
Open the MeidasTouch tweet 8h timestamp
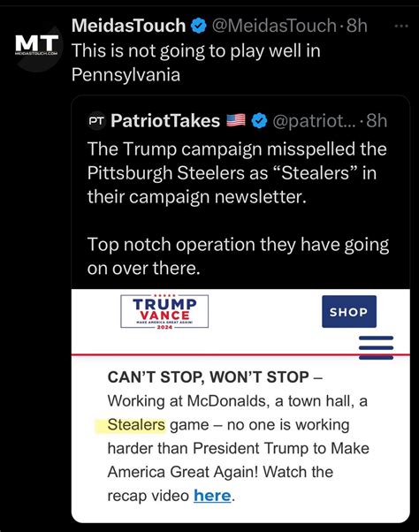point(357,26)
